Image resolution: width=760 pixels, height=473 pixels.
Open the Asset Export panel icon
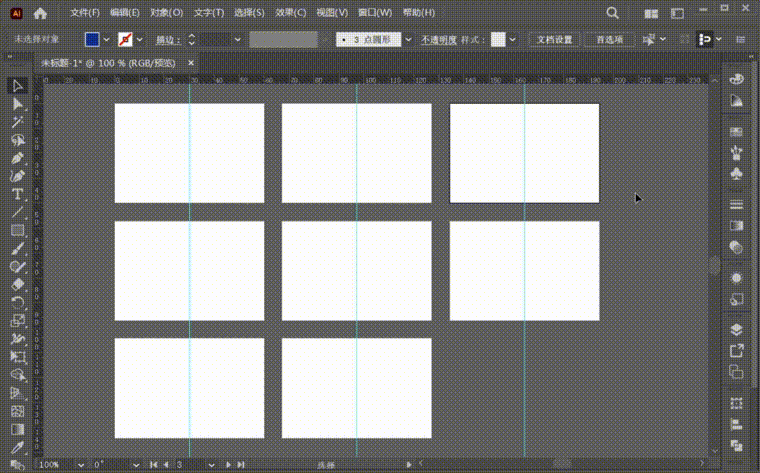coord(736,351)
